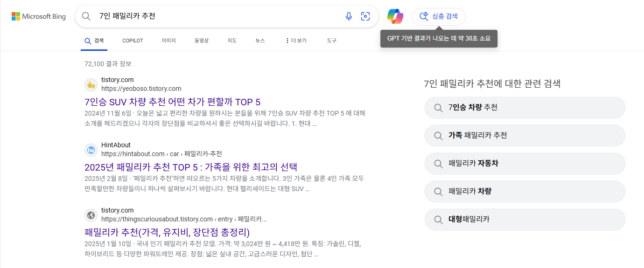Select related search 패밀리카 차량
This screenshot has height=268, width=644.
(525, 192)
